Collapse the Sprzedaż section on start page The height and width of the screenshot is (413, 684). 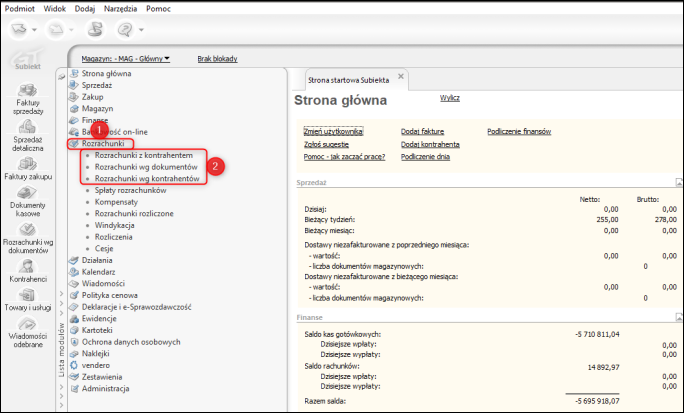(678, 182)
